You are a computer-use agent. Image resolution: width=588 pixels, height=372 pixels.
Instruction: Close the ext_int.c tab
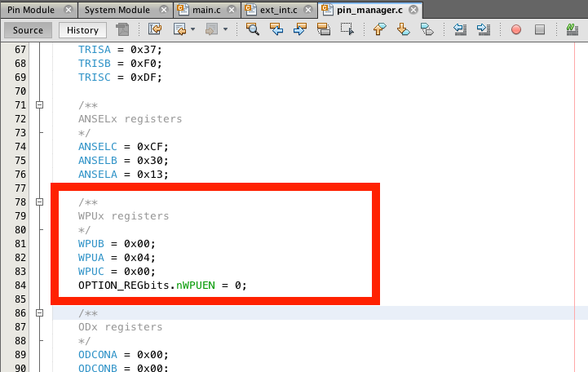coord(308,10)
